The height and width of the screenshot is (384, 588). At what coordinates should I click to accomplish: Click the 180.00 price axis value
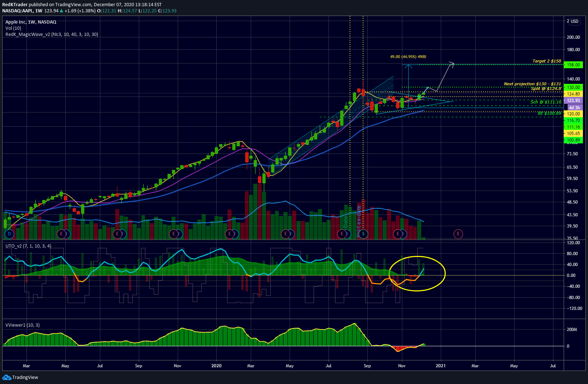tap(573, 50)
